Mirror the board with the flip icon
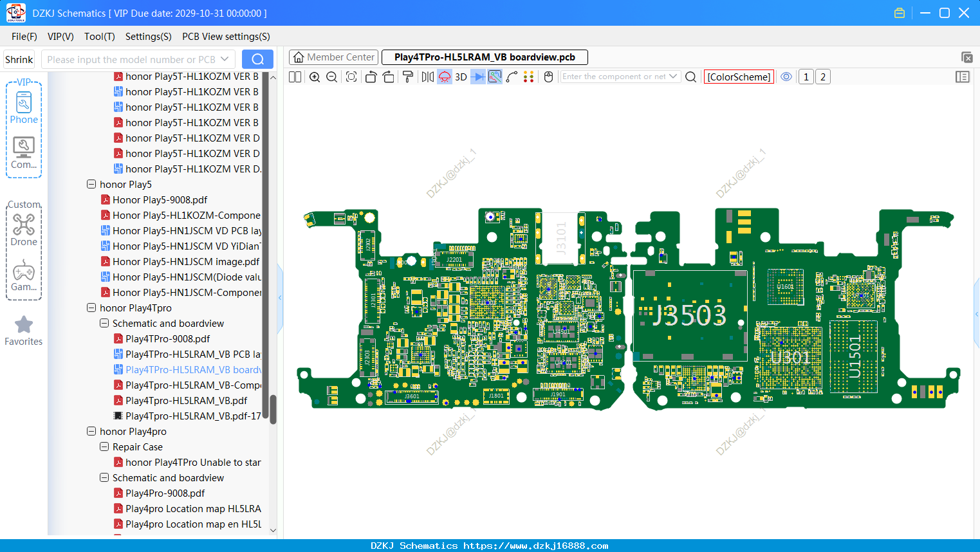The height and width of the screenshot is (552, 980). 428,77
